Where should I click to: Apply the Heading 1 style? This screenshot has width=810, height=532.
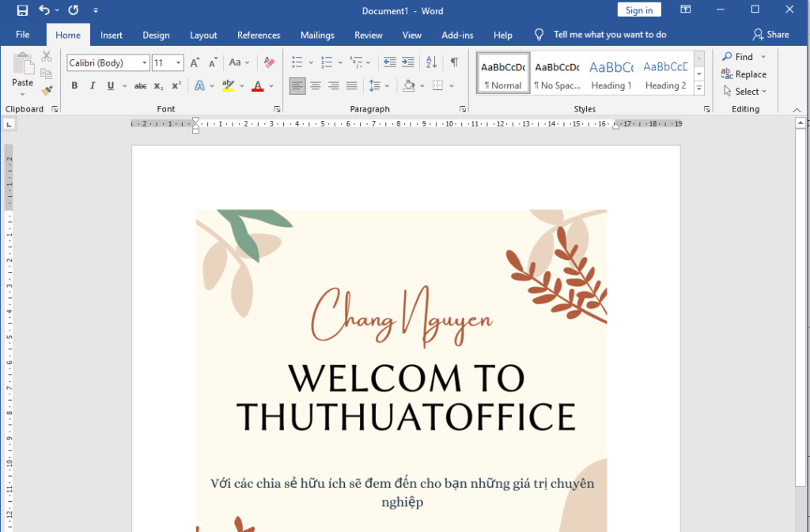click(x=611, y=73)
